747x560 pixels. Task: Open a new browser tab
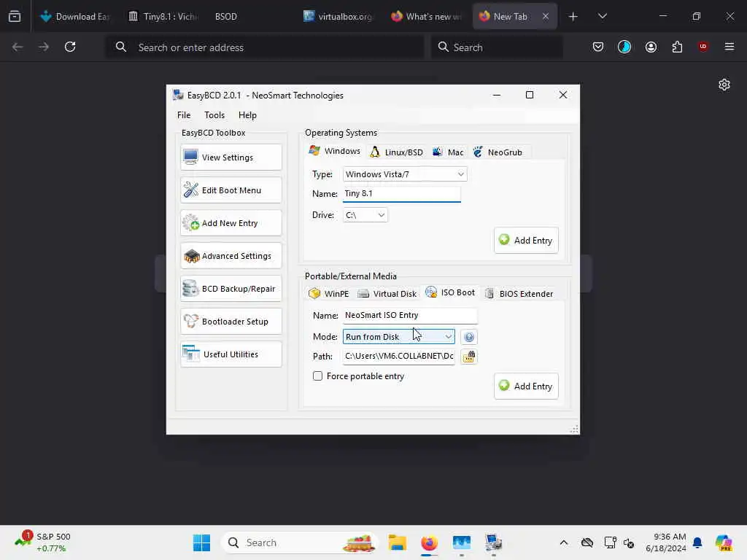pos(573,17)
